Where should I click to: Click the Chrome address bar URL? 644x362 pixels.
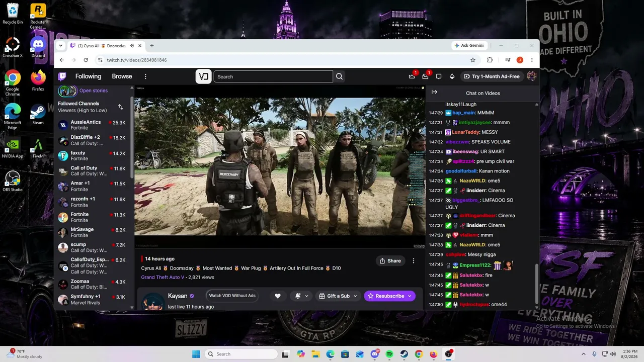(137, 60)
